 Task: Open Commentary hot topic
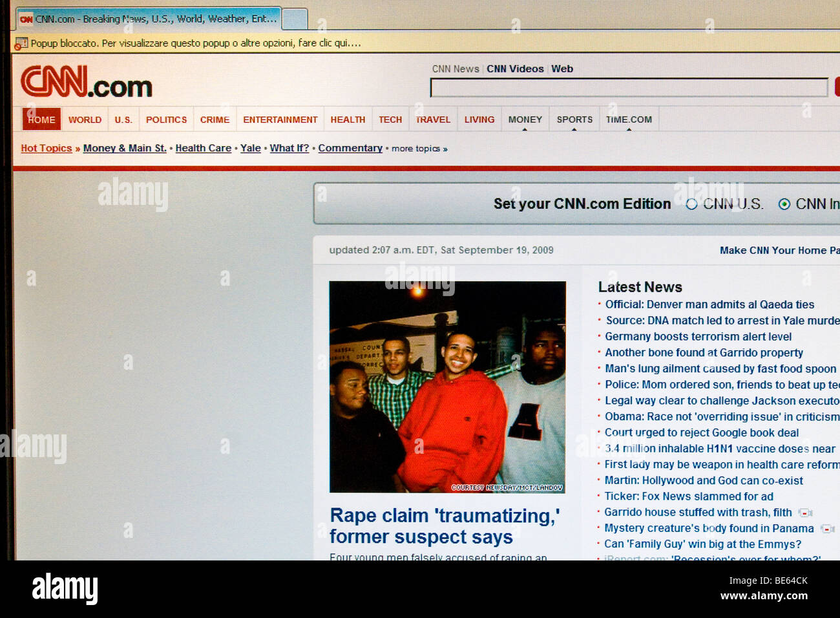350,148
